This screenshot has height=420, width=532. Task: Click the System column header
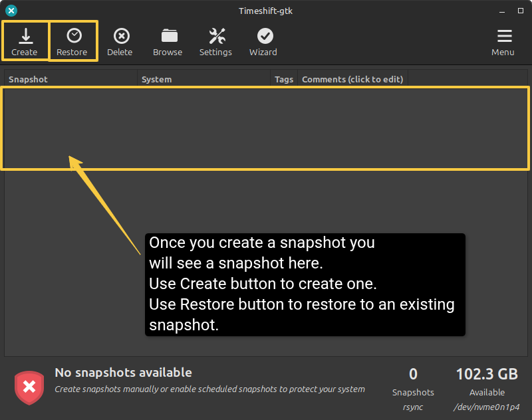pos(204,79)
